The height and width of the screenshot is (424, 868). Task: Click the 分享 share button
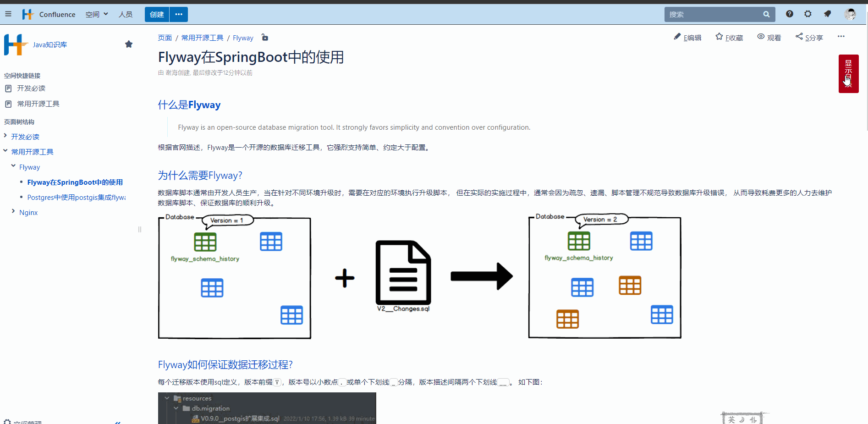pos(809,37)
